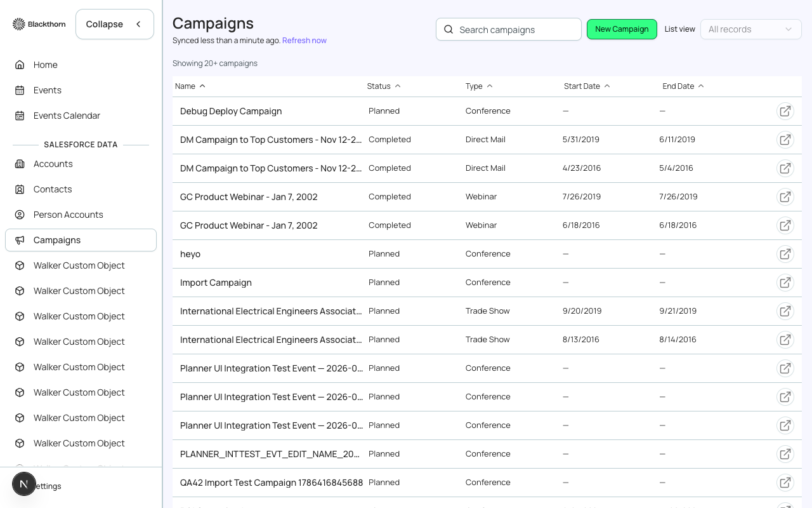Open external link for DM Campaign starting 4/23/2016
Image resolution: width=812 pixels, height=508 pixels.
click(x=785, y=168)
